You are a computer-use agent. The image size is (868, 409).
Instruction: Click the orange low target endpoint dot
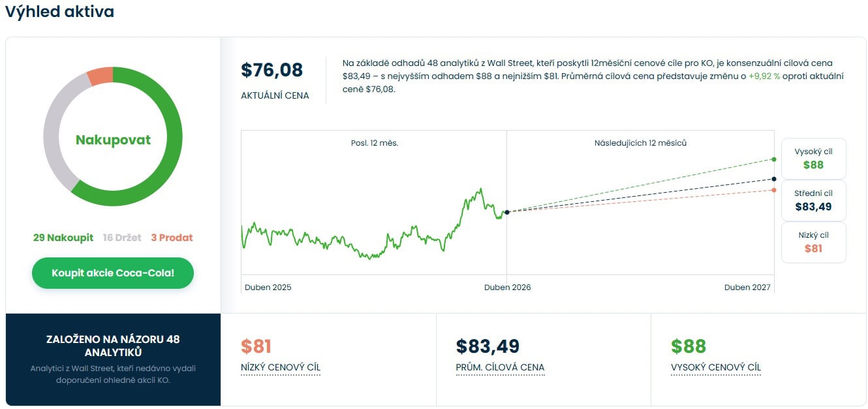click(x=774, y=190)
